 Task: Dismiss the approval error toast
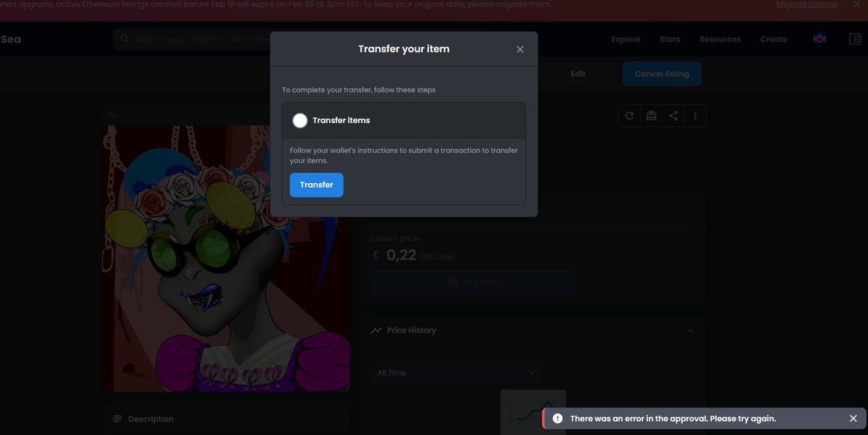point(854,418)
